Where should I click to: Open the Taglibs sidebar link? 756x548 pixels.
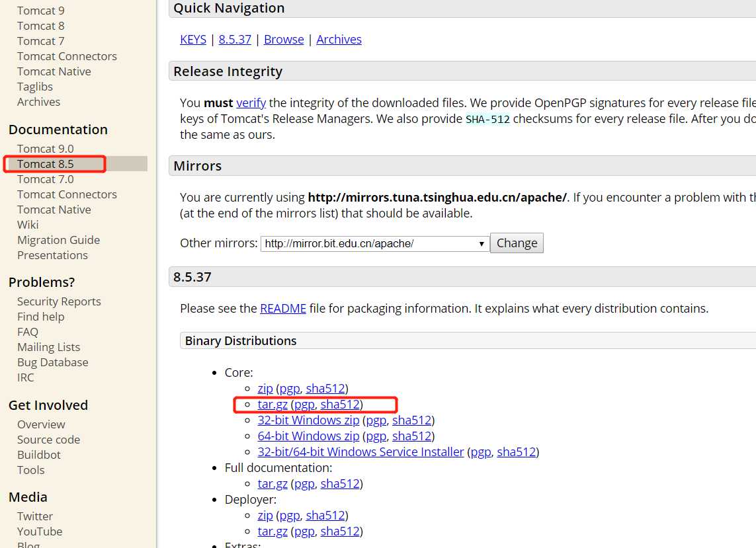34,87
